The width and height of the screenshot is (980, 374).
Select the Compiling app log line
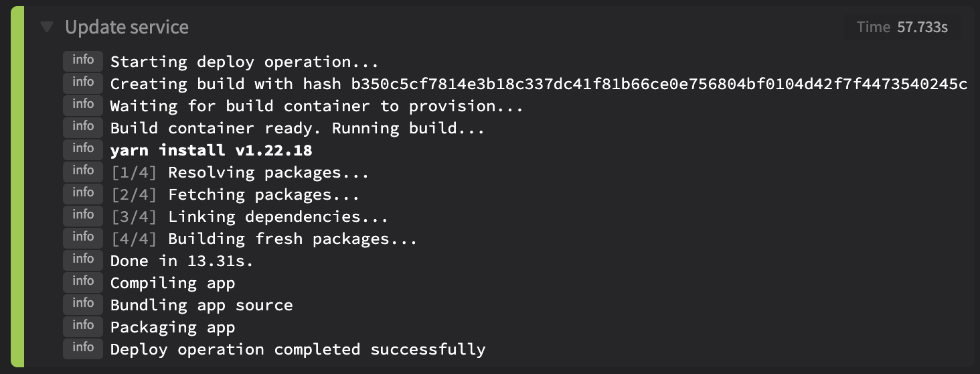click(173, 283)
